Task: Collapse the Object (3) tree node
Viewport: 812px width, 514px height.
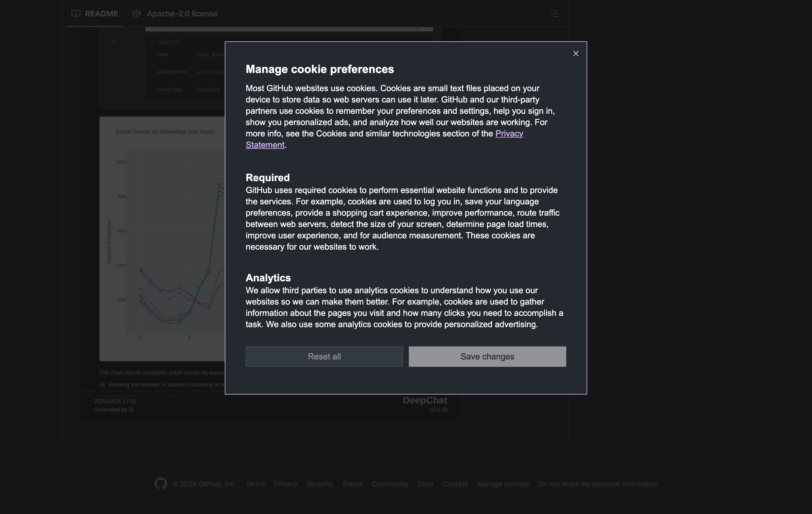Action: tap(153, 42)
